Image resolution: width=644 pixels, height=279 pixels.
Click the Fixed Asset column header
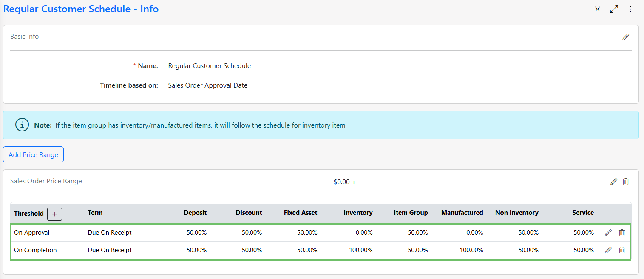point(301,213)
